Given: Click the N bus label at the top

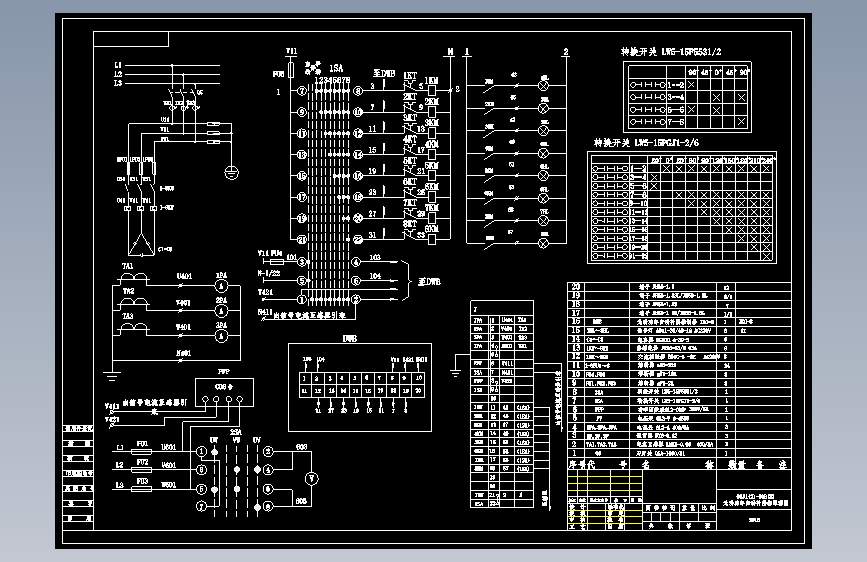Looking at the screenshot, I should coord(450,51).
